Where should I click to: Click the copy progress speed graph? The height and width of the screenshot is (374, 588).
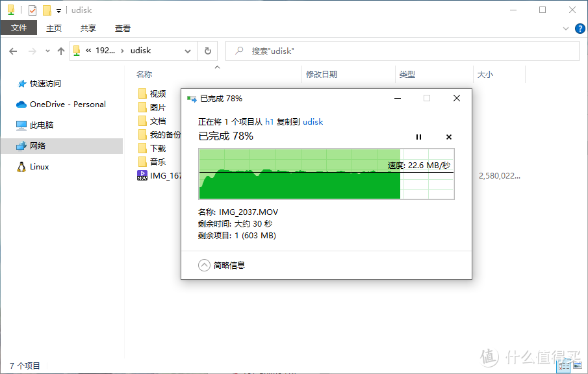326,174
